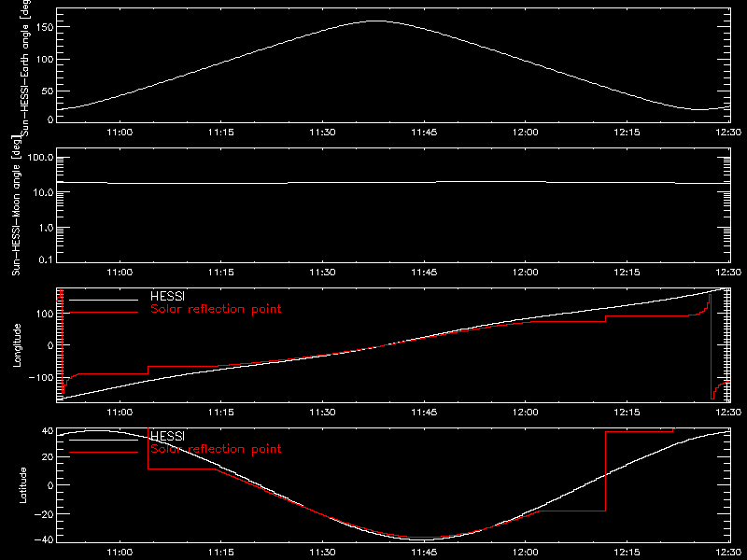Click 12:30 label under Earth angle plot

(x=728, y=133)
